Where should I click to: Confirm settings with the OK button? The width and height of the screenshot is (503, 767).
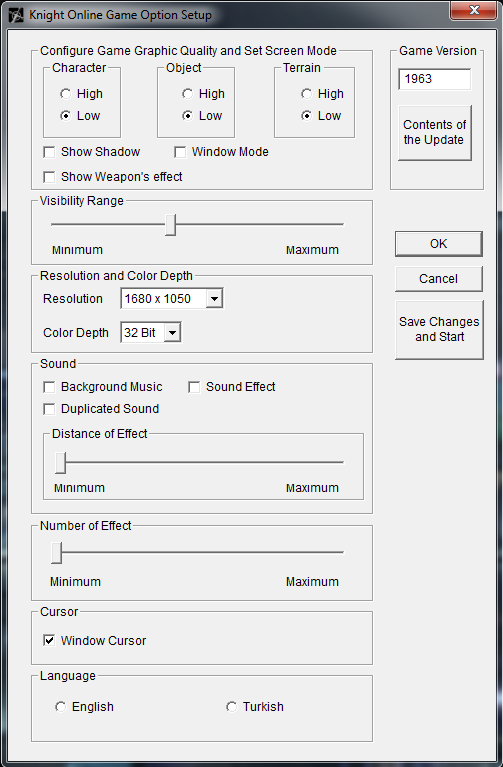438,244
